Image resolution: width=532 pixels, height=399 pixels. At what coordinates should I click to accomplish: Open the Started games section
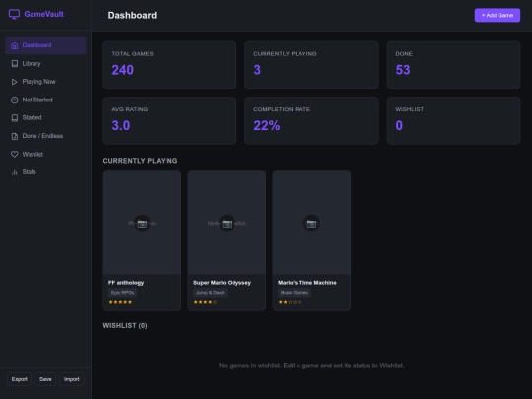[x=45, y=118]
